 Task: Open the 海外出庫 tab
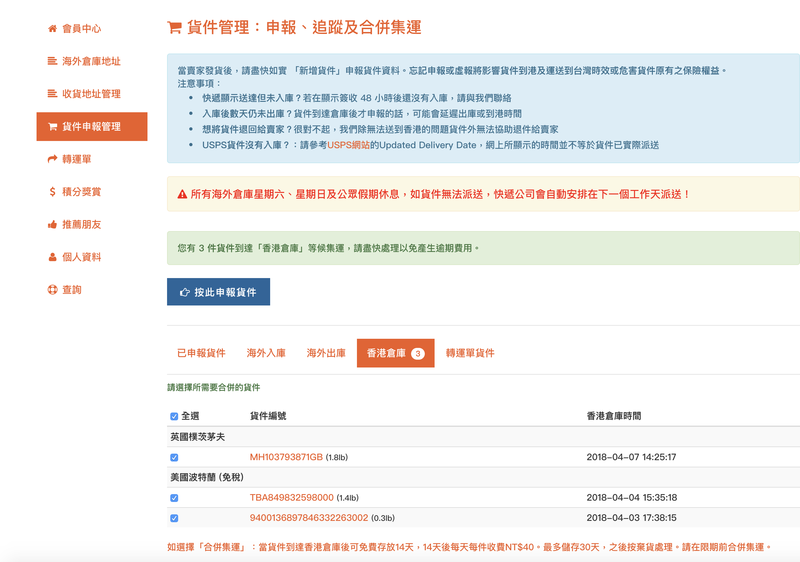pyautogui.click(x=326, y=353)
